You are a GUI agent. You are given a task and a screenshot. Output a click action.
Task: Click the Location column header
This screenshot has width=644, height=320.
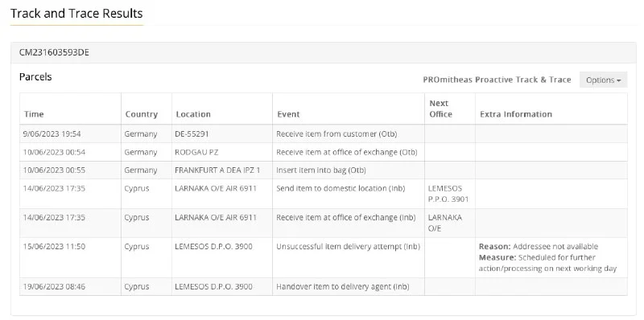pos(193,114)
